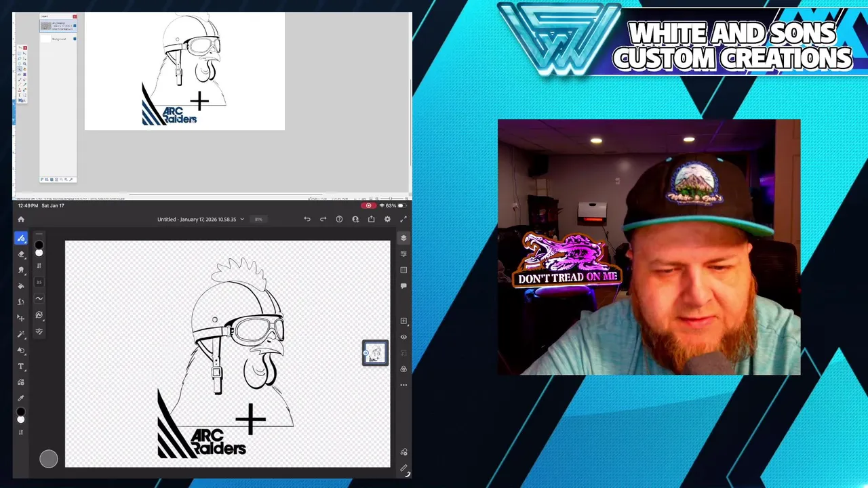Select the Paint Bucket fill tool
Image resolution: width=868 pixels, height=488 pixels.
pyautogui.click(x=21, y=286)
